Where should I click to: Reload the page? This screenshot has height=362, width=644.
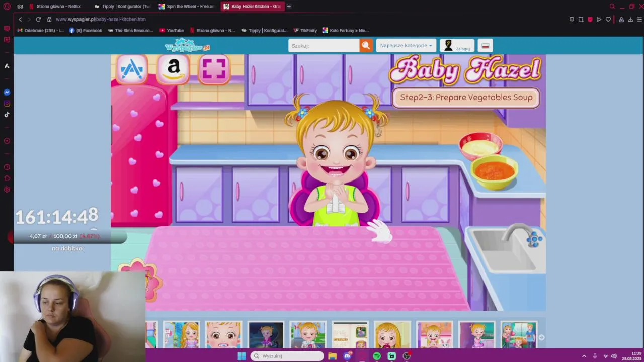[38, 19]
